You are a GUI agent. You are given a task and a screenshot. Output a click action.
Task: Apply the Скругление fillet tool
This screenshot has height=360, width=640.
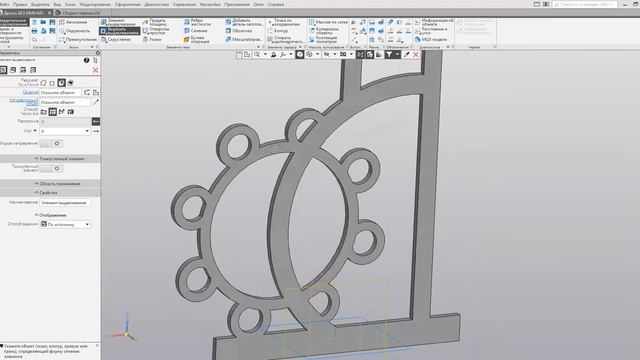point(116,40)
